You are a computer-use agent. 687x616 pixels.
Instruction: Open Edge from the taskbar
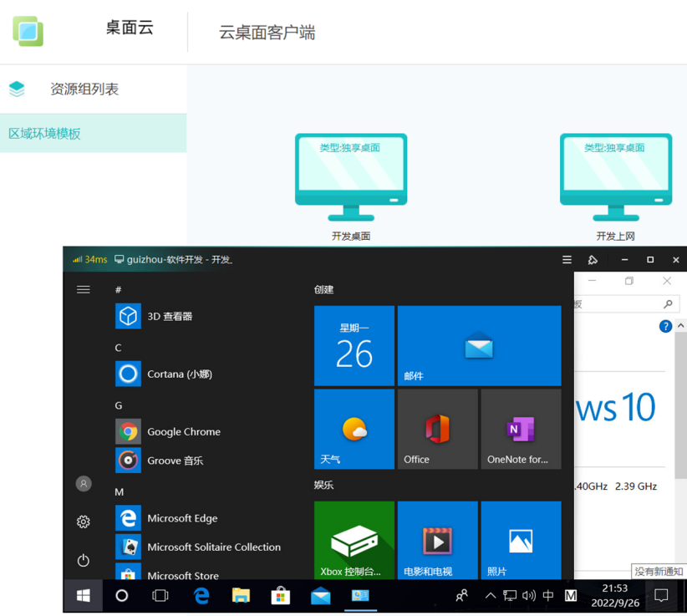click(x=201, y=595)
